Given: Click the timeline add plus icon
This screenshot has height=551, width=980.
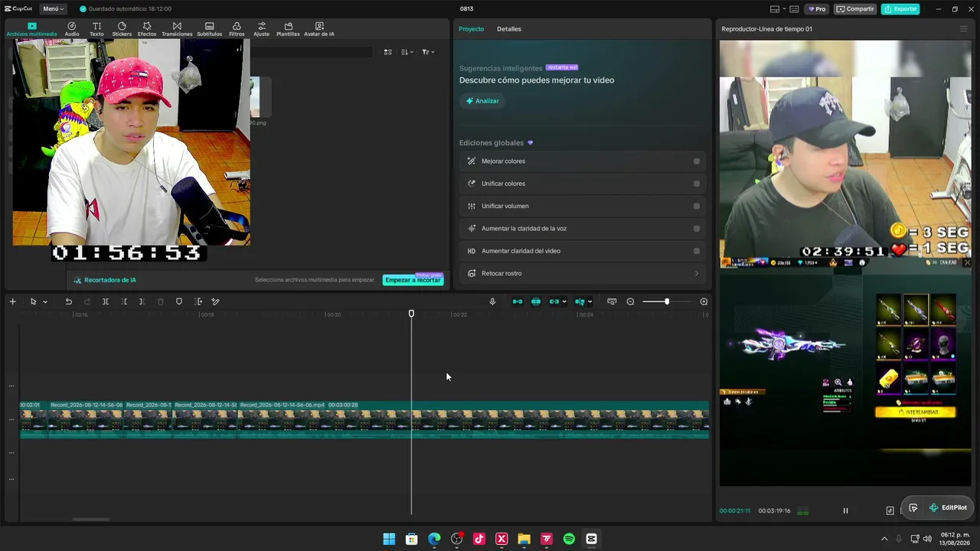Looking at the screenshot, I should point(12,302).
